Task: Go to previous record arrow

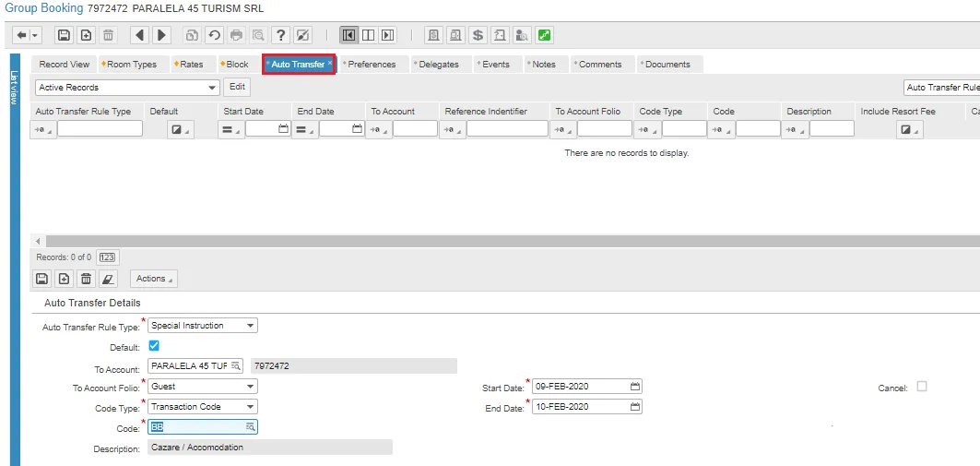Action: 139,35
